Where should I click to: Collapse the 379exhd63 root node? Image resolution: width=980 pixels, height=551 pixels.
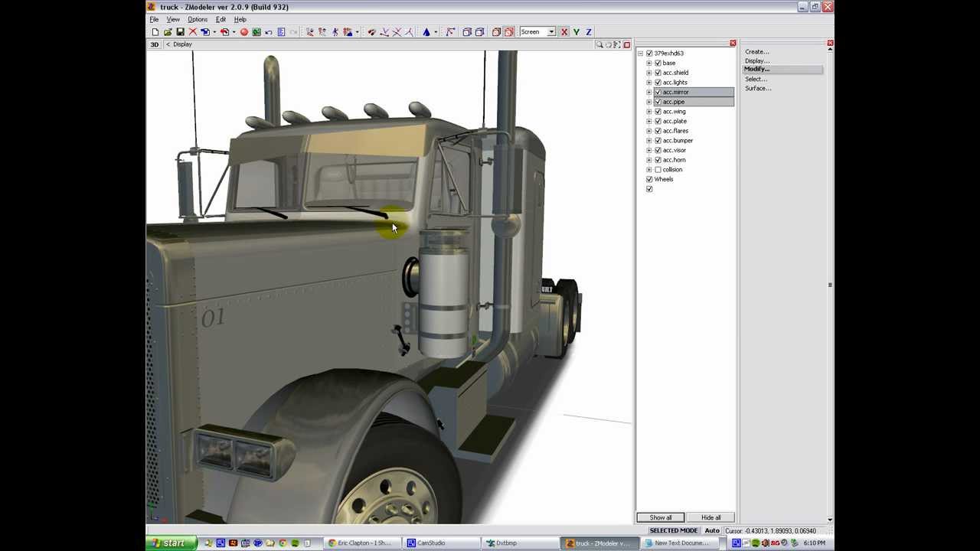click(641, 54)
